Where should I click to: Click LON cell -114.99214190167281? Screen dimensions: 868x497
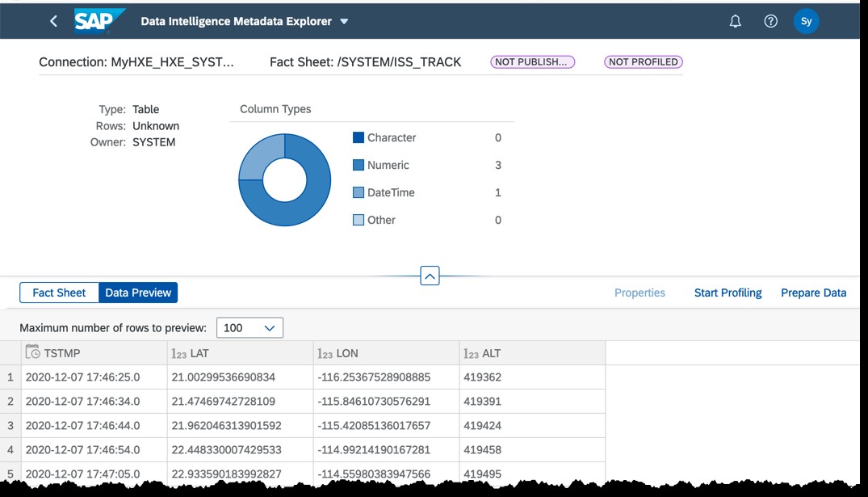(387, 450)
